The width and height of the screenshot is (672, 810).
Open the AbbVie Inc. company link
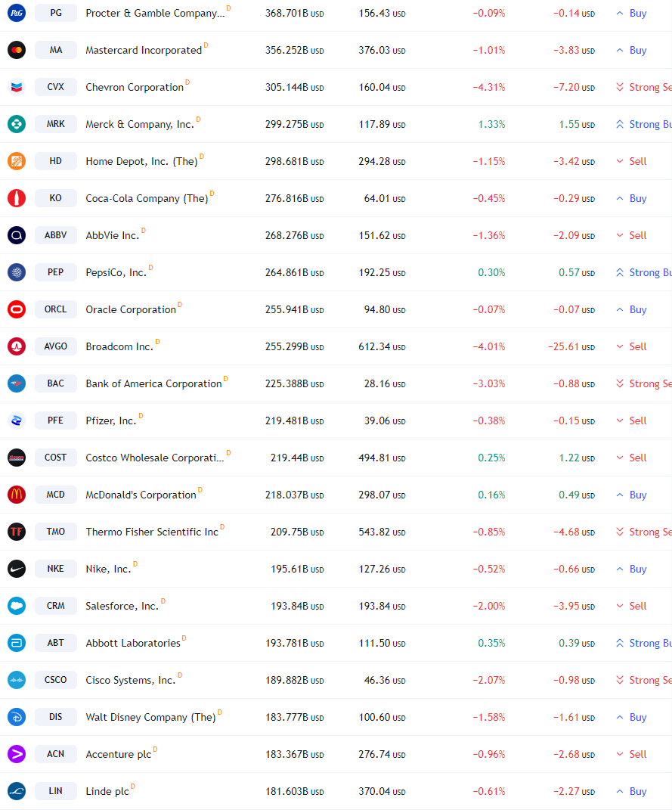(113, 235)
